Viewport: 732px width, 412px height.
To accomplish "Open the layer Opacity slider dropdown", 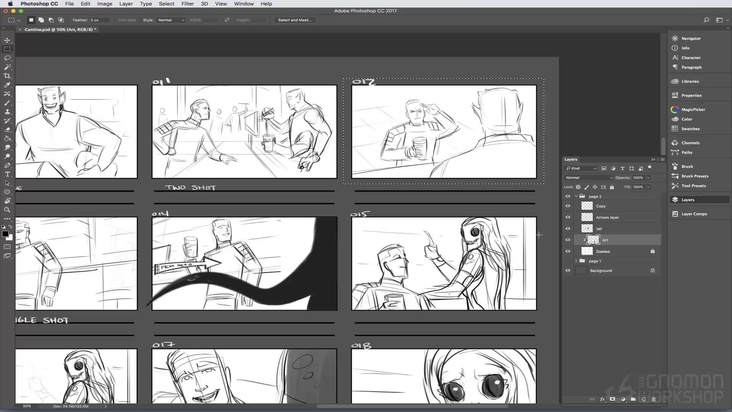I will tap(648, 178).
